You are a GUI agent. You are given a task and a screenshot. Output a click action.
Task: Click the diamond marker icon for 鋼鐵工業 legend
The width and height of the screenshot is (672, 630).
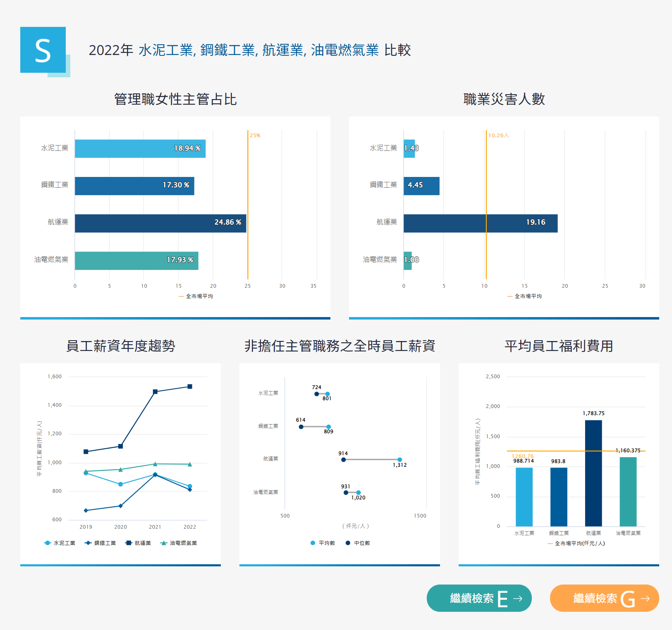[88, 543]
